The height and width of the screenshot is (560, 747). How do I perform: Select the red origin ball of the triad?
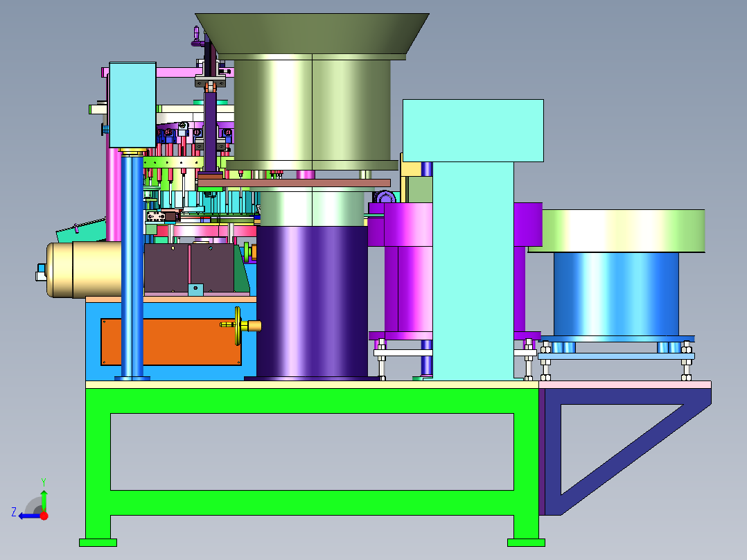(44, 516)
